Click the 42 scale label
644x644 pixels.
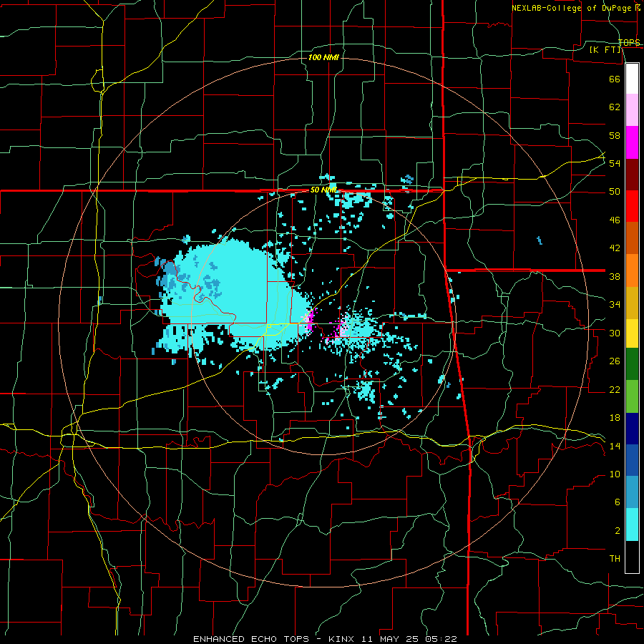[615, 248]
